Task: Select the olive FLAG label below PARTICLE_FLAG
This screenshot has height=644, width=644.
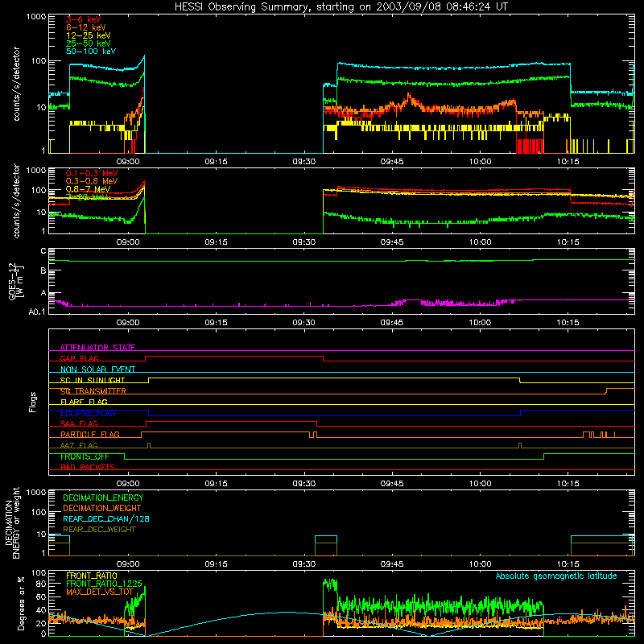Action: [79, 445]
